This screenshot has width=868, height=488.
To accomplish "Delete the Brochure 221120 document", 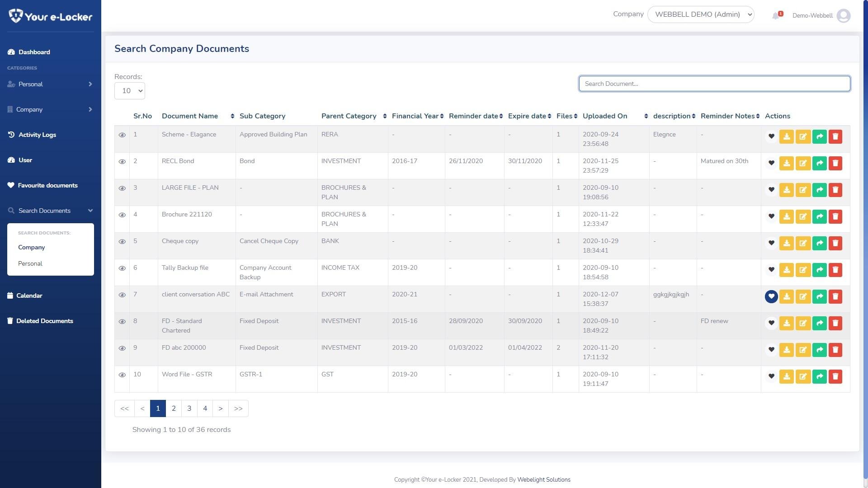I will click(x=835, y=216).
